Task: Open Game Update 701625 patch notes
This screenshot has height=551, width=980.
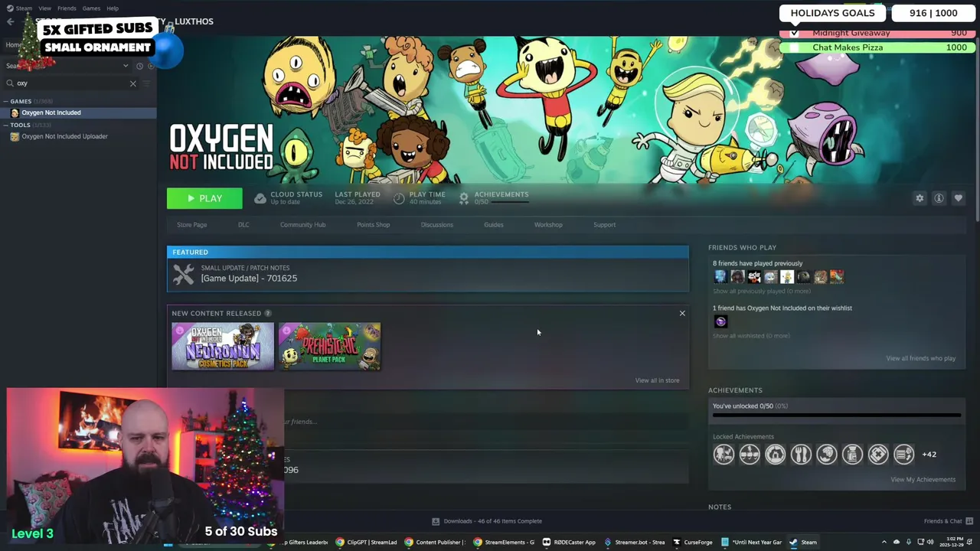Action: click(249, 279)
